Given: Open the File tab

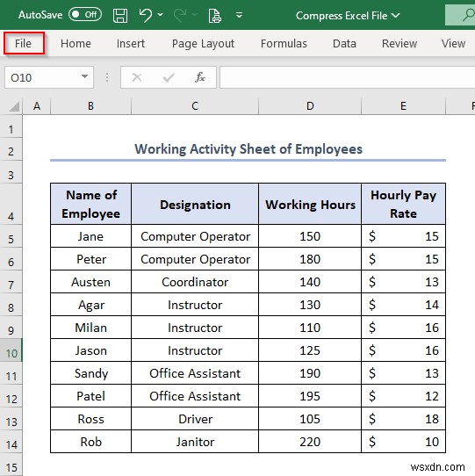Looking at the screenshot, I should pyautogui.click(x=24, y=43).
